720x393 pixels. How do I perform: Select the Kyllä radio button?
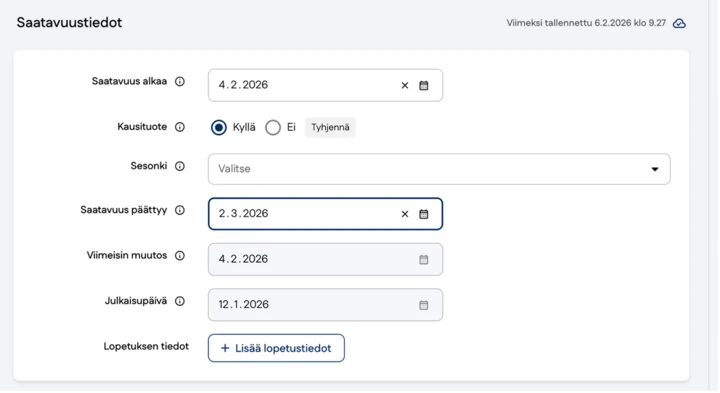pos(219,128)
